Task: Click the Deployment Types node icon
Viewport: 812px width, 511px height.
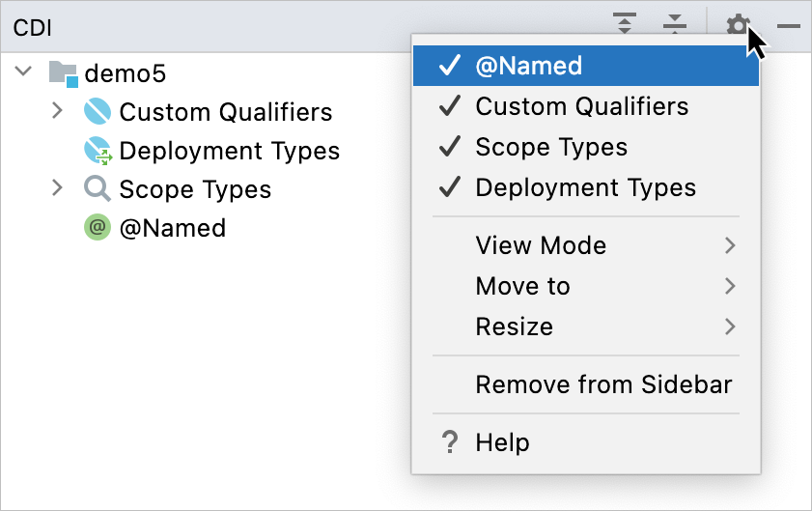Action: pos(98,151)
